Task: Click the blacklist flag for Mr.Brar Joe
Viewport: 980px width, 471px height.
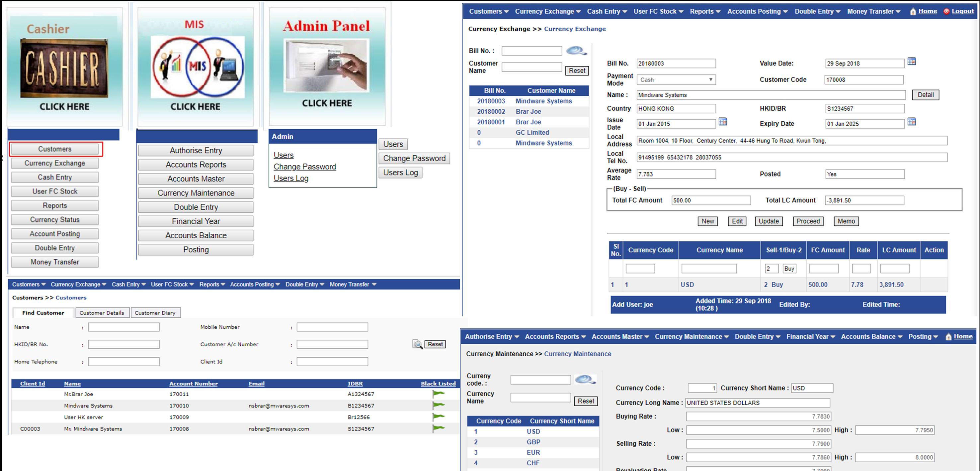Action: pos(438,394)
